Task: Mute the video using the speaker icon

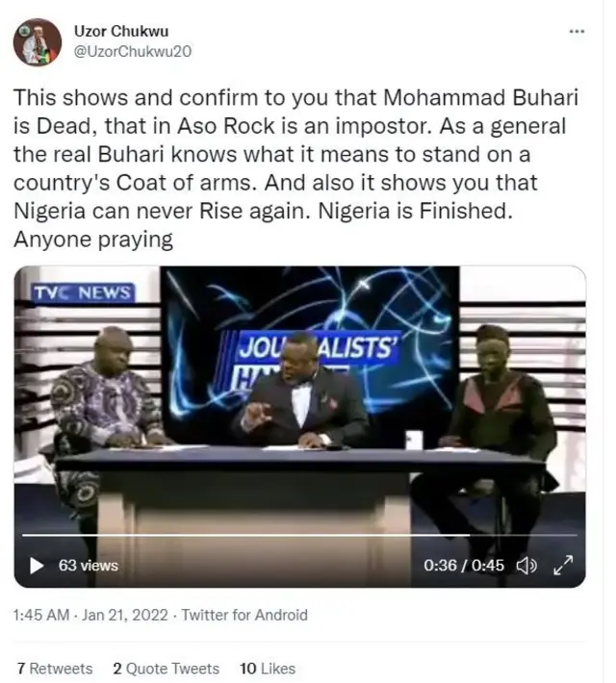Action: pyautogui.click(x=526, y=566)
